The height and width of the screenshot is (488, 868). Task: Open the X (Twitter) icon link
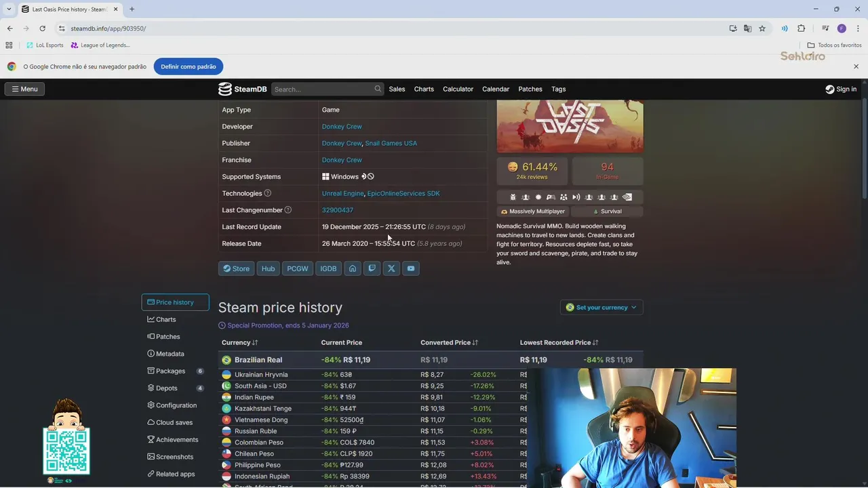coord(391,268)
